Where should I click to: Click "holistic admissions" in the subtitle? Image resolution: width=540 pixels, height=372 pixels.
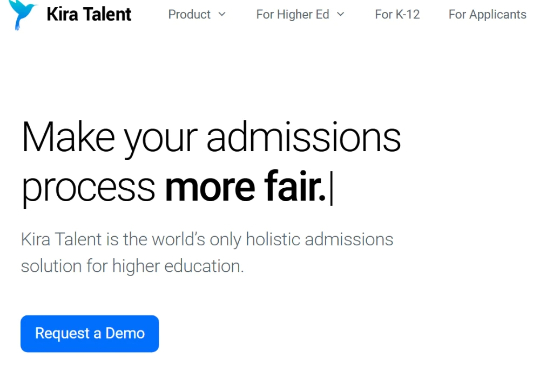(320, 239)
